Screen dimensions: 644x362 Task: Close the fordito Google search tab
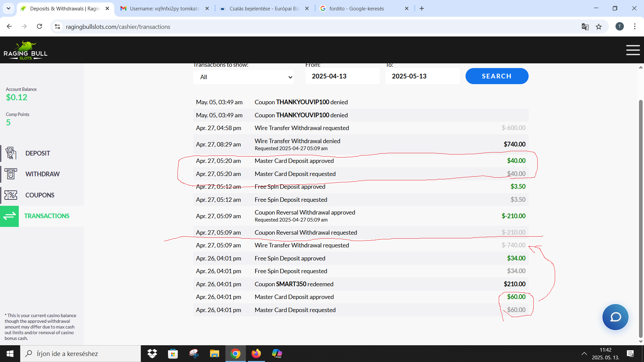click(x=407, y=8)
